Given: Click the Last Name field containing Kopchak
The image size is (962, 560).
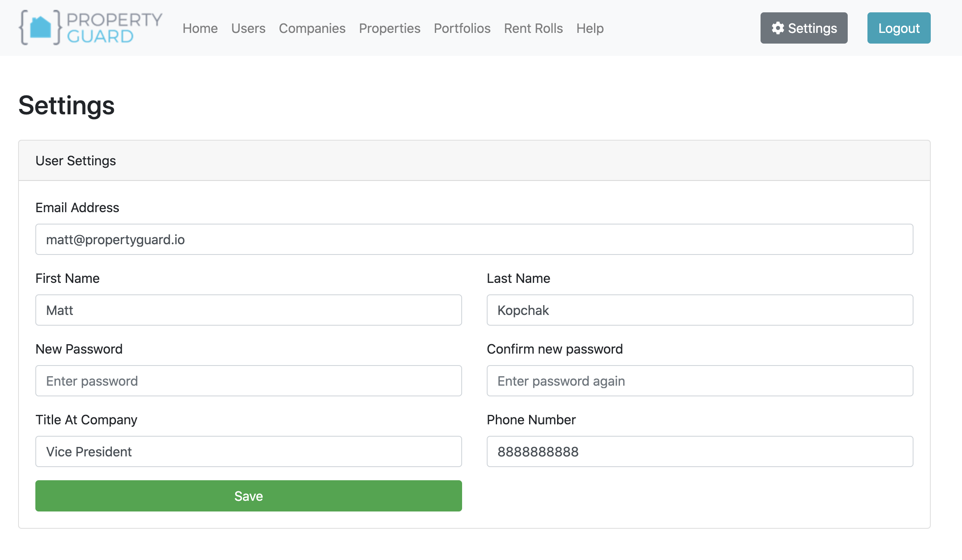Looking at the screenshot, I should click(x=699, y=310).
